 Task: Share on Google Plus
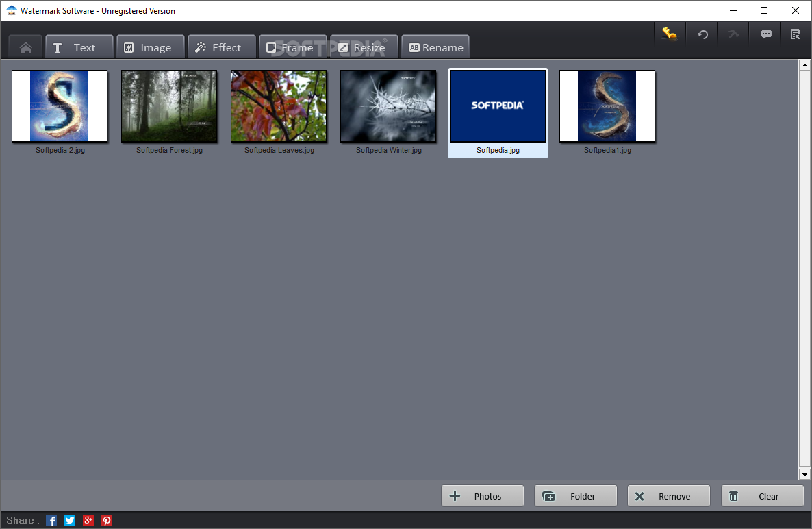pyautogui.click(x=88, y=520)
